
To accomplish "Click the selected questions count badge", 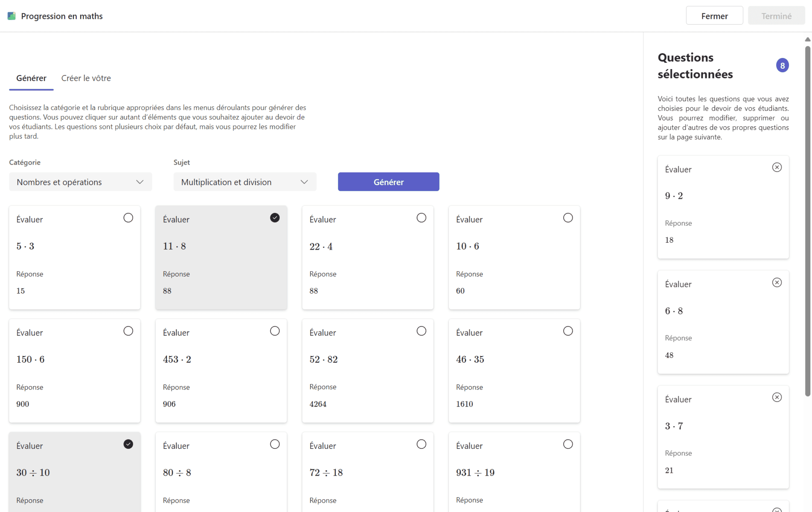I will 782,65.
